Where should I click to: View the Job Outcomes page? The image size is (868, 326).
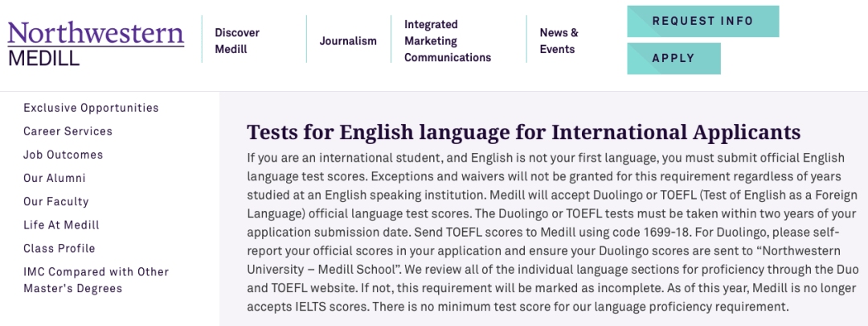(x=63, y=155)
